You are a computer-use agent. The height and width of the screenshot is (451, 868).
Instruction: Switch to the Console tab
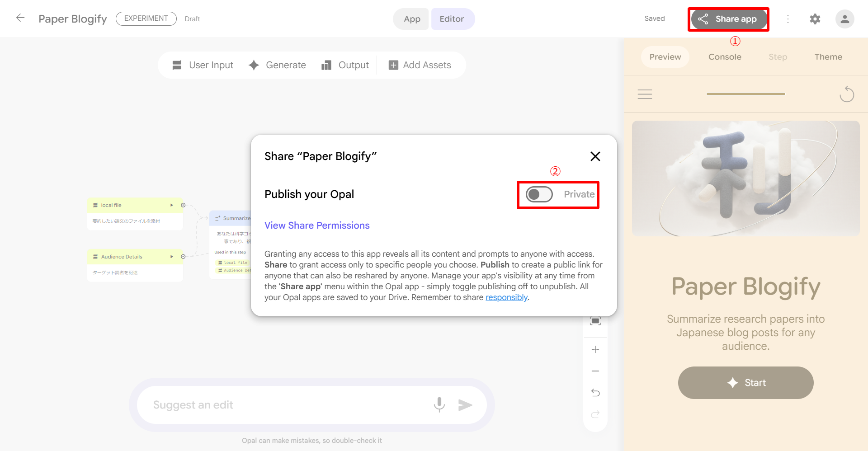[x=725, y=57]
